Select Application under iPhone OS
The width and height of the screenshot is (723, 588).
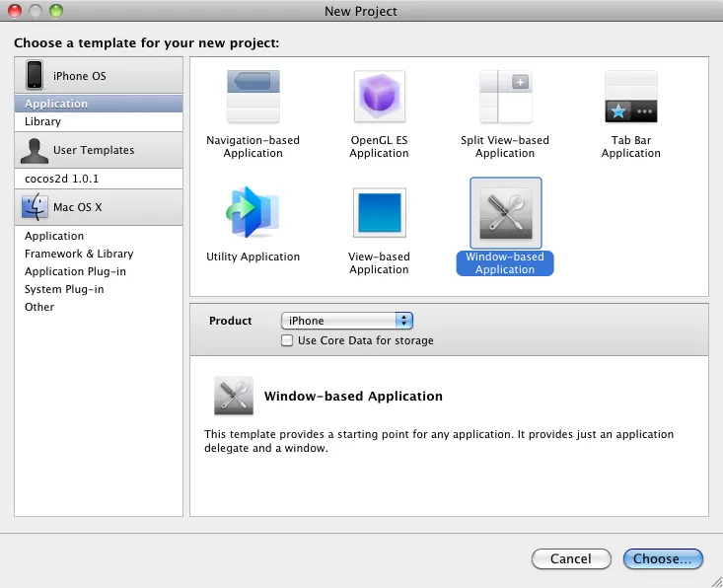[x=99, y=104]
